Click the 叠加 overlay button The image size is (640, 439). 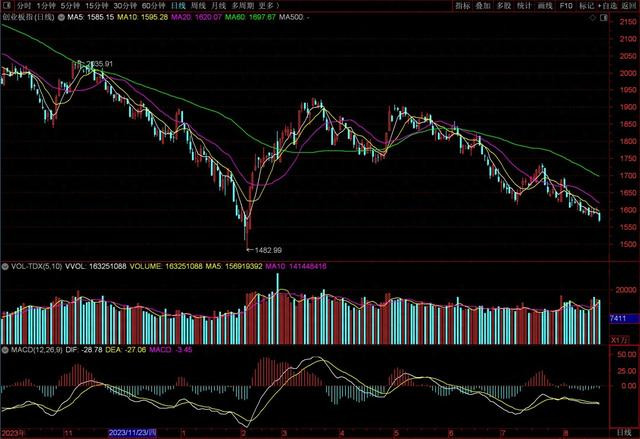[483, 6]
